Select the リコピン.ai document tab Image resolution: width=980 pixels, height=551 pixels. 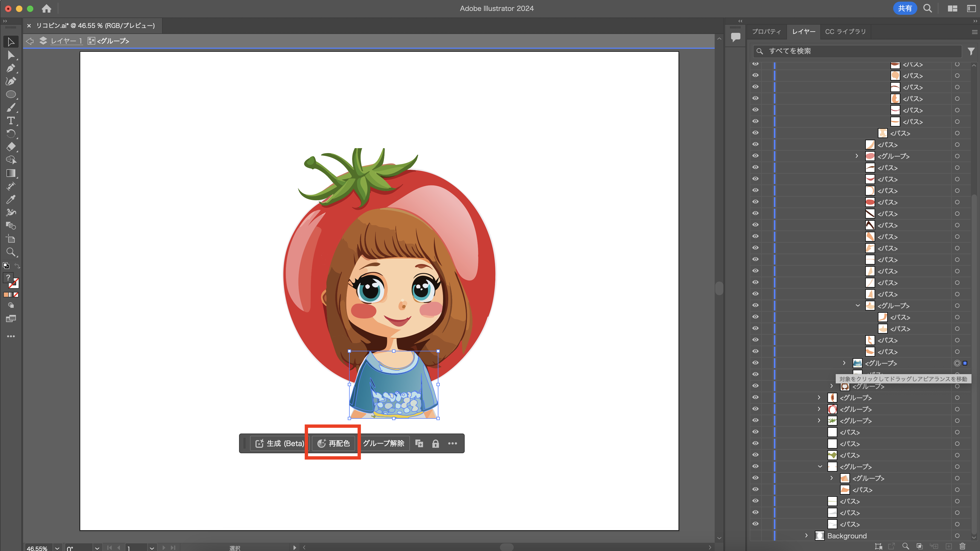(x=95, y=25)
